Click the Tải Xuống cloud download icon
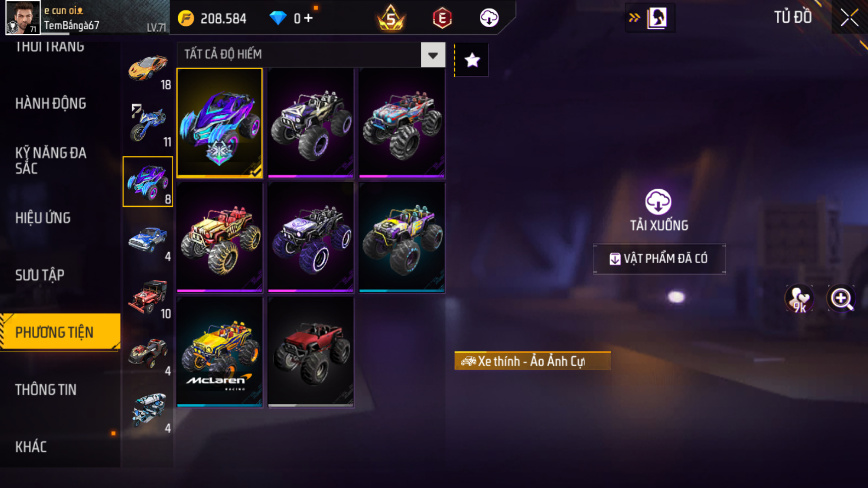 (x=658, y=201)
